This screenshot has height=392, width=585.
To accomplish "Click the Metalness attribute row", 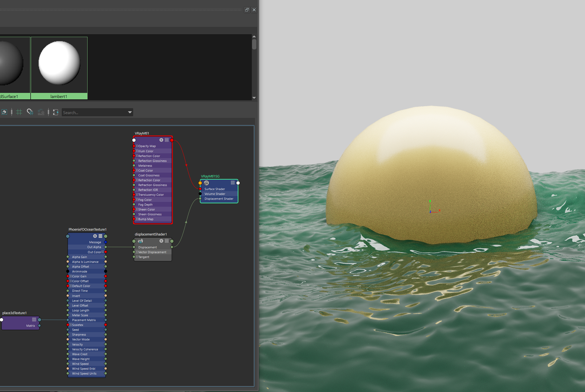I will [x=153, y=166].
